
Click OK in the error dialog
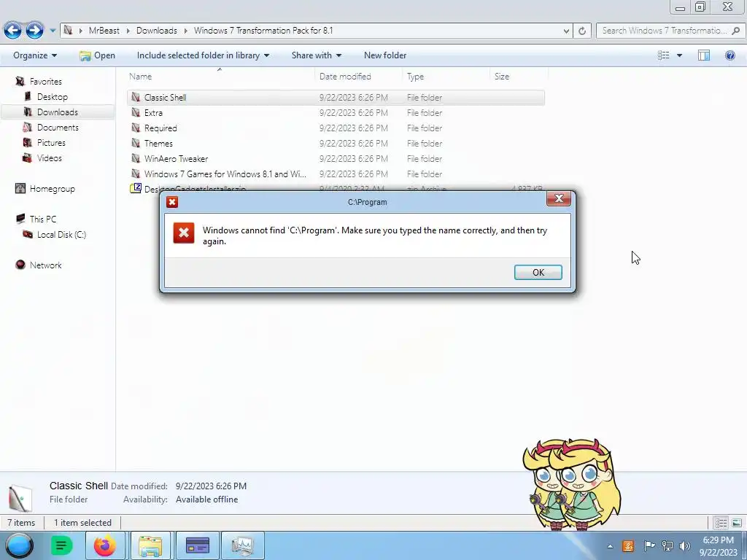(x=538, y=273)
